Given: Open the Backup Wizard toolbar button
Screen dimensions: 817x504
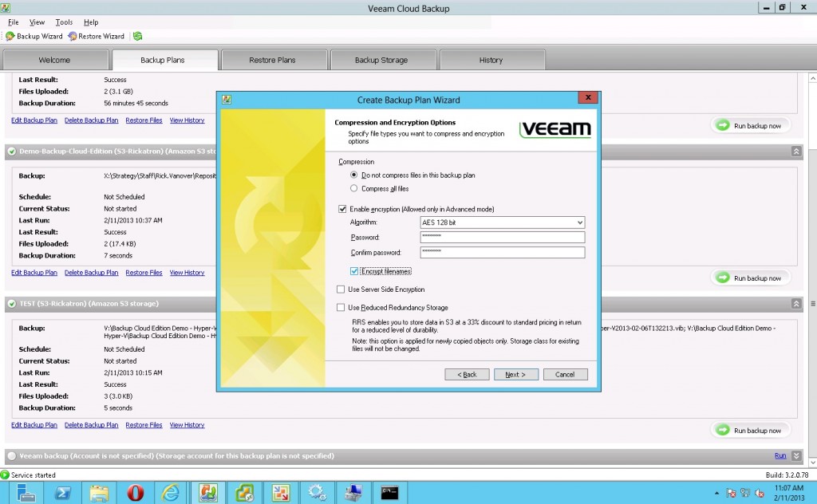Looking at the screenshot, I should pos(34,36).
